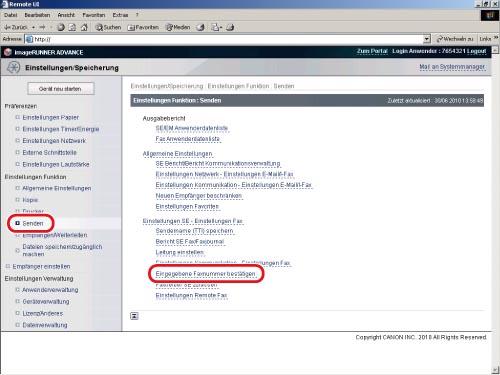Open the Ansicht menu
Image resolution: width=500 pixels, height=375 pixels.
(x=66, y=15)
